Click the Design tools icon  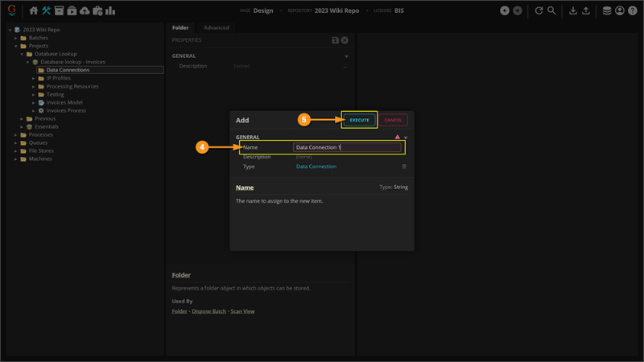(x=46, y=11)
